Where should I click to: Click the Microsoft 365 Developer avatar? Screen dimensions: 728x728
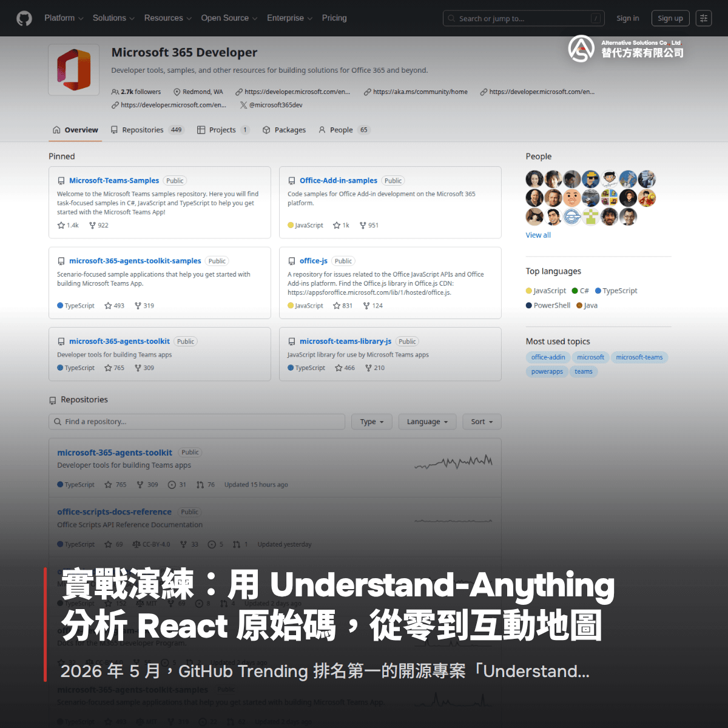[x=73, y=70]
